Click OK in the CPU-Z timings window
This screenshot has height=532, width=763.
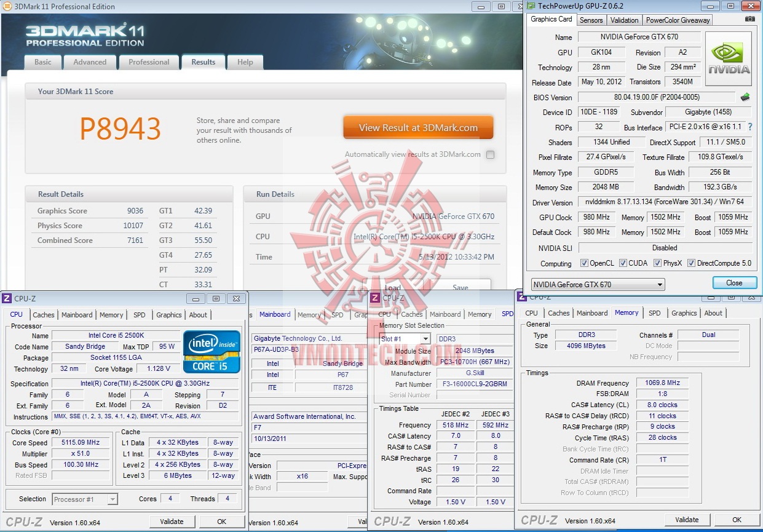[737, 520]
